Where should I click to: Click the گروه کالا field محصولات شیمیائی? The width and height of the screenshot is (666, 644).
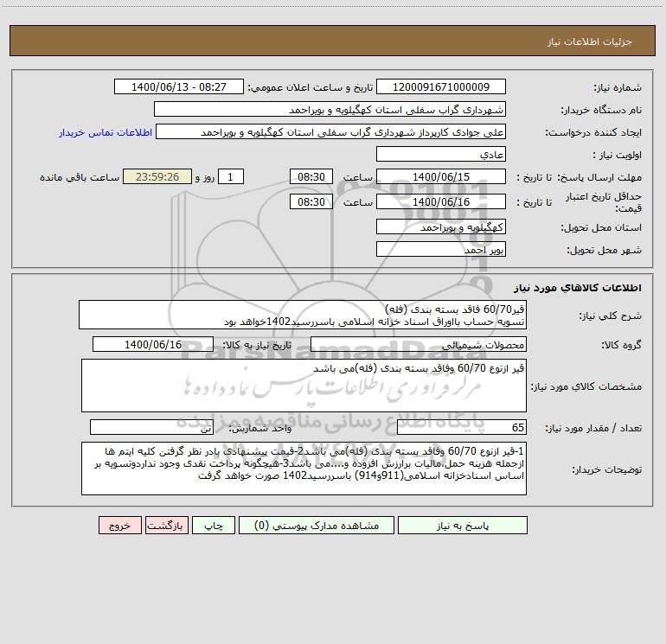click(419, 344)
